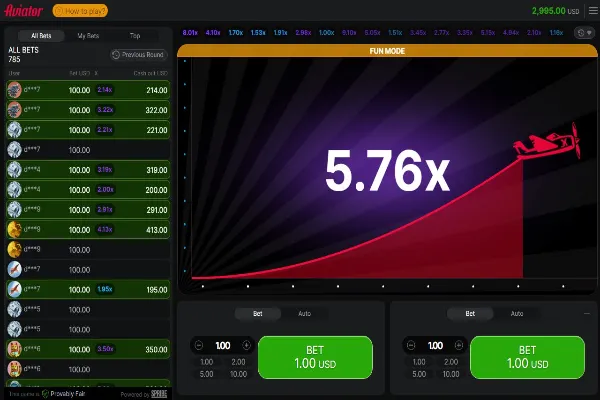Click the plane avatar on the 195.00 row
The height and width of the screenshot is (400, 600).
pos(15,289)
